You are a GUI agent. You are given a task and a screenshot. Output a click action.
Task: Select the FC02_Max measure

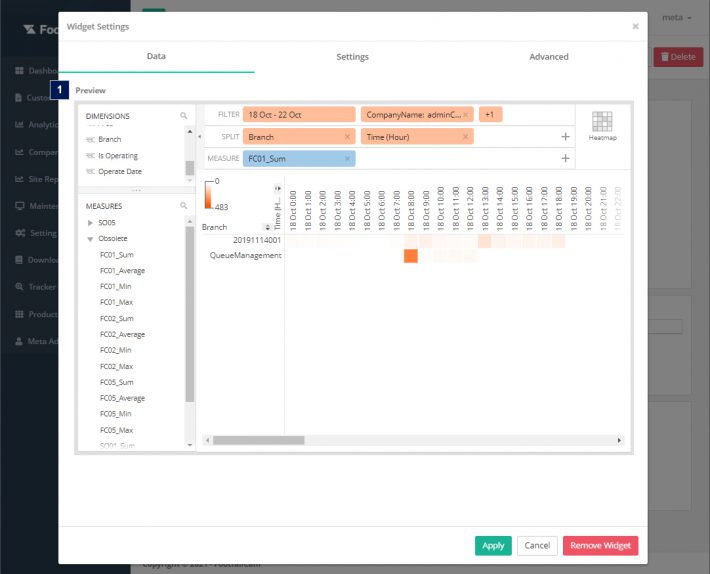pos(116,367)
